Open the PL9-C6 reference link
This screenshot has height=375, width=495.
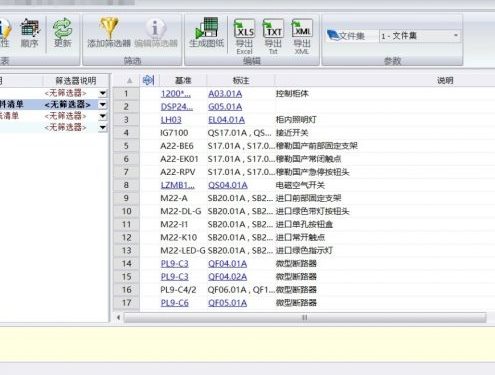point(175,303)
